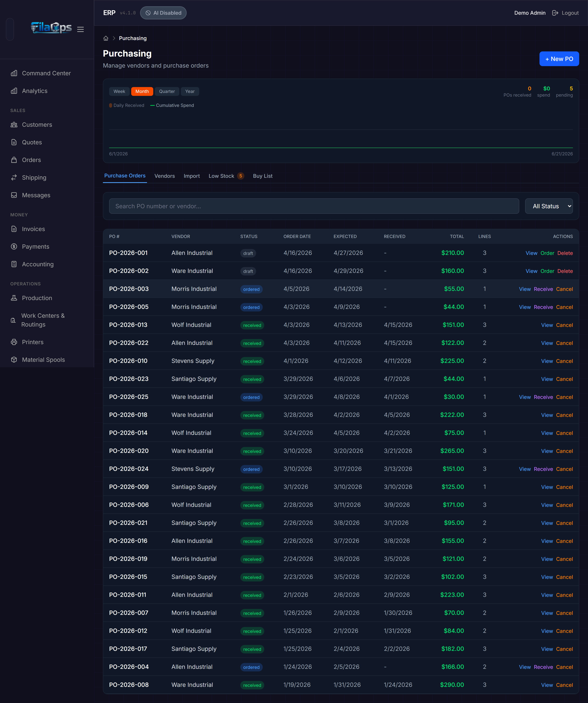Open the All Status filter dropdown
Screen dimensions: 588x703
click(x=549, y=206)
